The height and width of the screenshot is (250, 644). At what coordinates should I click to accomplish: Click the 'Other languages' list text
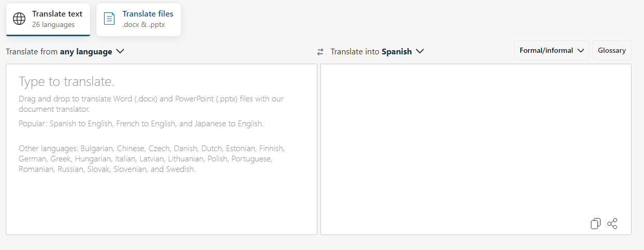(151, 159)
